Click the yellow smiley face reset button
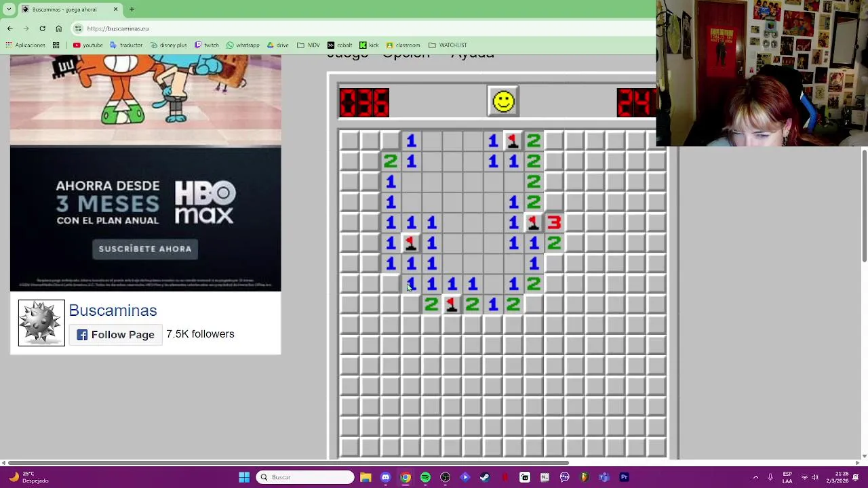Screen dimensions: 868x488 503,102
